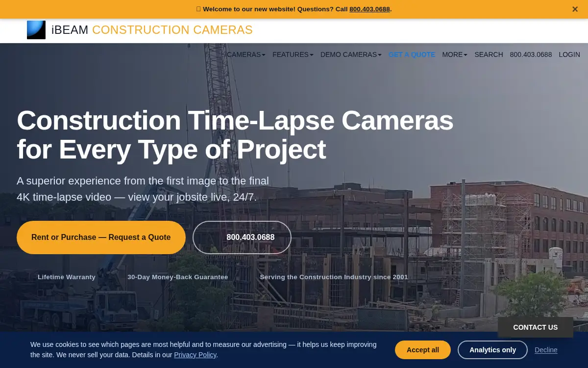Accept all cookies
The width and height of the screenshot is (588, 368).
(423, 350)
